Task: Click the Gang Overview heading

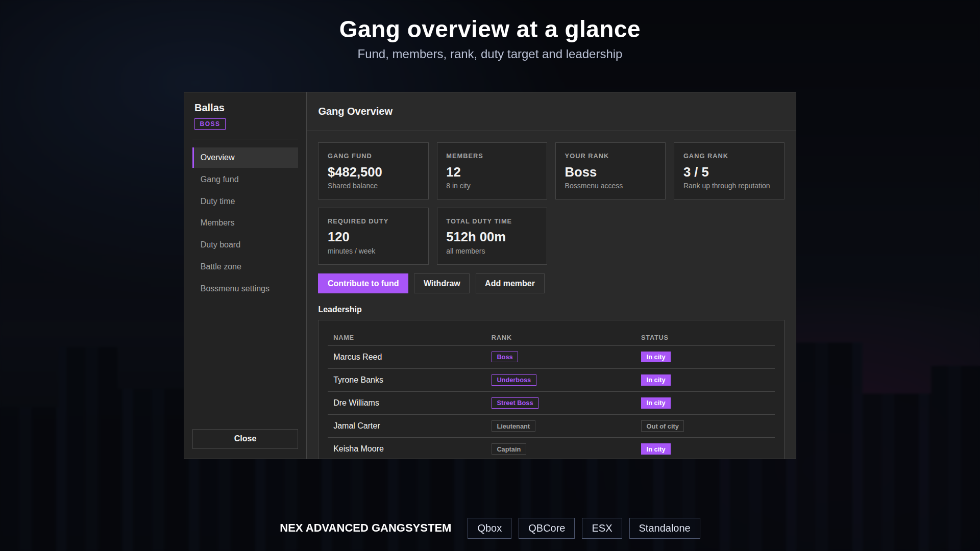Action: coord(355,111)
